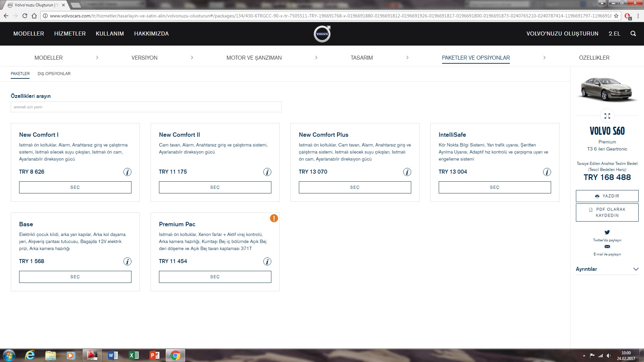Screen dimensions: 644x362
Task: Select New Comfort II with SEÇ
Action: click(215, 187)
